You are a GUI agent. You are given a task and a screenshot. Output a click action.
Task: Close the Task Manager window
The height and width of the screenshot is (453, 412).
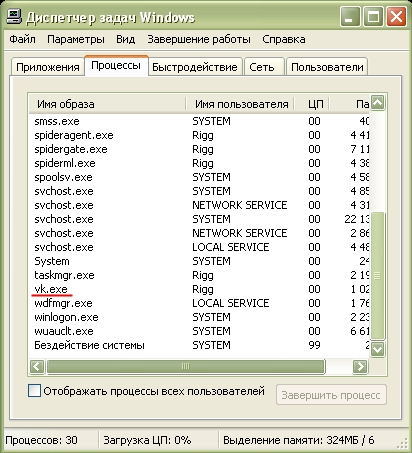[396, 16]
